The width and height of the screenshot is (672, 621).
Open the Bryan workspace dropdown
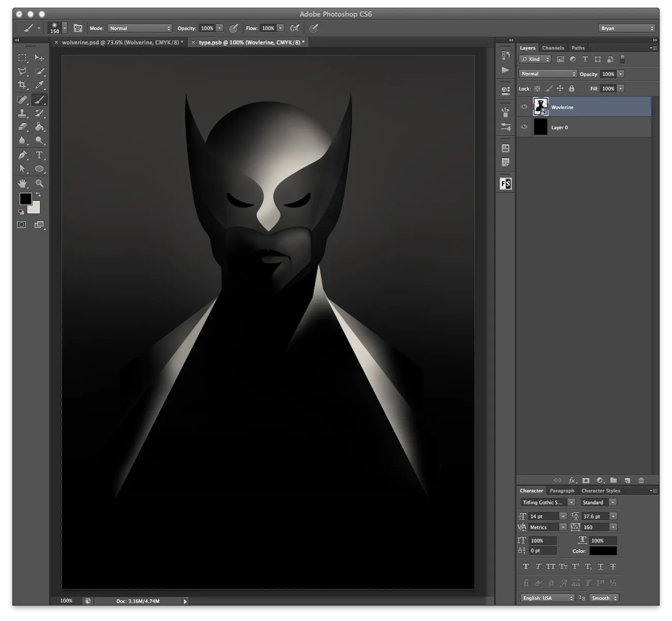click(627, 28)
